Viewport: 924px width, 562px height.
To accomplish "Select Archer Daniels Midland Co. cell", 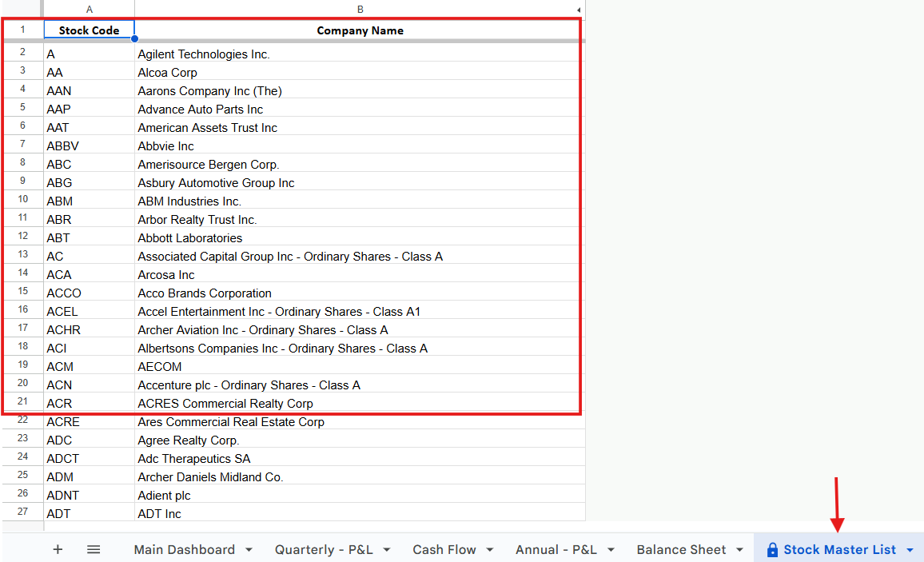I will coord(360,476).
